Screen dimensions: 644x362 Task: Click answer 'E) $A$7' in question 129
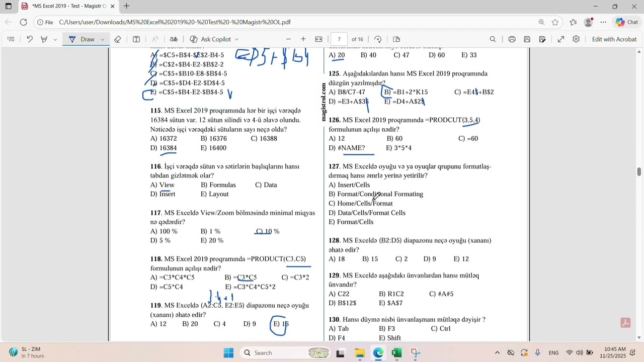pyautogui.click(x=391, y=303)
